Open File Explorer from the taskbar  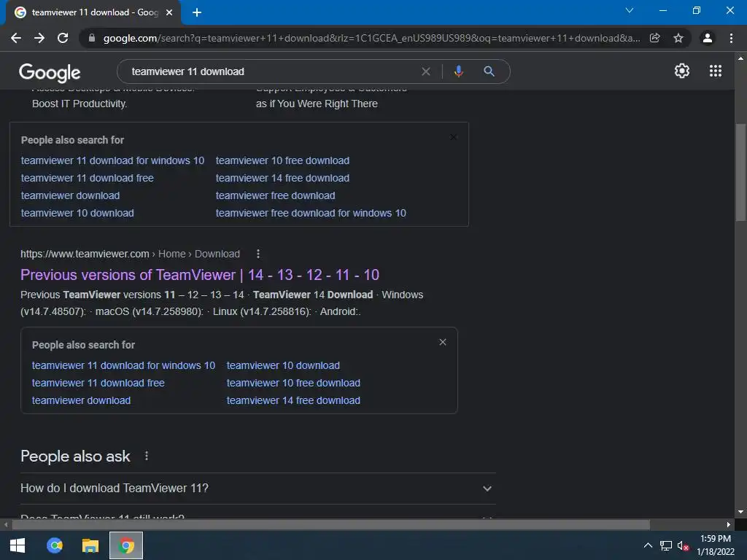pyautogui.click(x=90, y=545)
